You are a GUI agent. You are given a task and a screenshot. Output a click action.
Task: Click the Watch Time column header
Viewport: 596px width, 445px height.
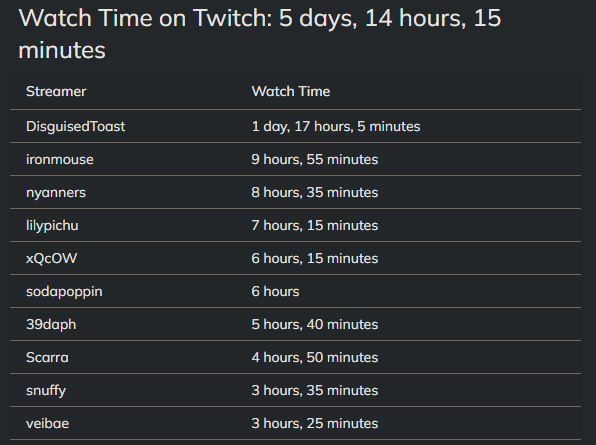tap(291, 92)
